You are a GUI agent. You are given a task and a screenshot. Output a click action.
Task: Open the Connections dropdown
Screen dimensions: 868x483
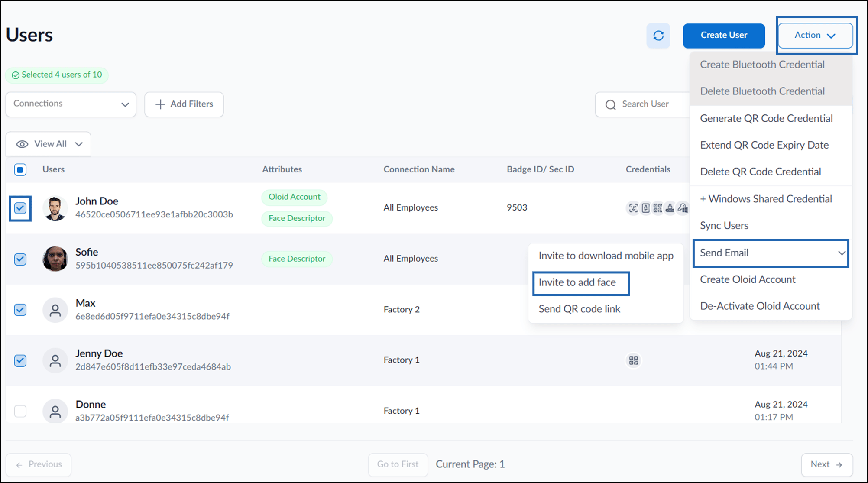(71, 104)
